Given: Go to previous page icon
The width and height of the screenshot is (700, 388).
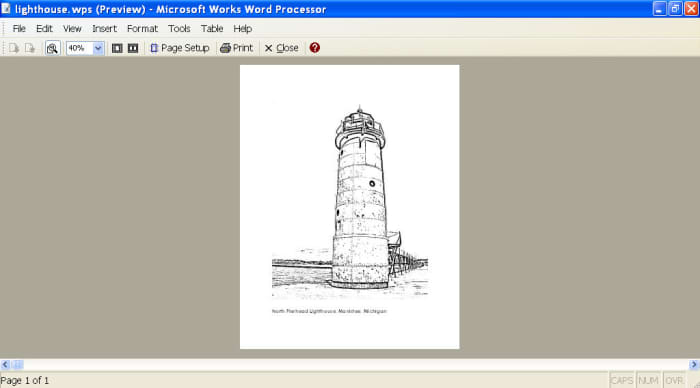Looking at the screenshot, I should tap(14, 48).
